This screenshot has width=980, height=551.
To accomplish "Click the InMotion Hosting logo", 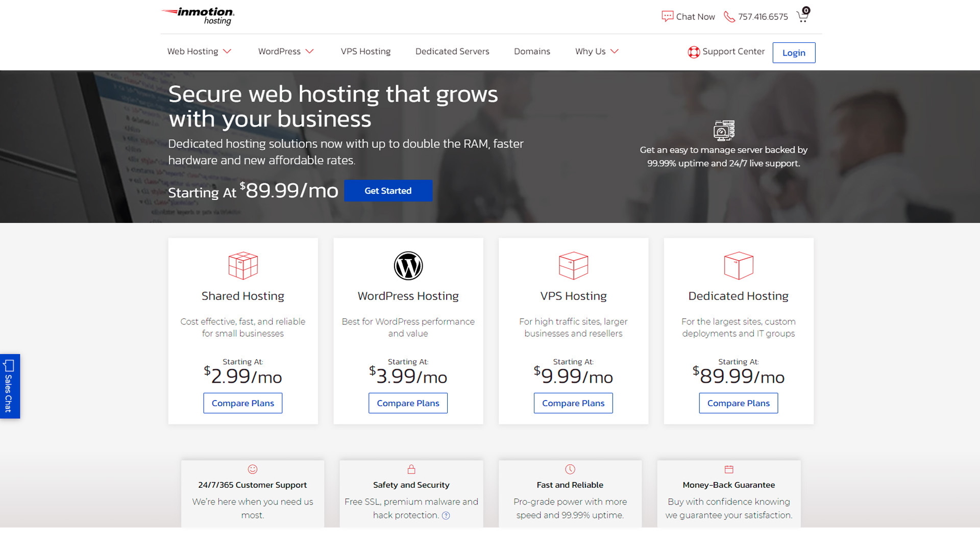I will [197, 16].
